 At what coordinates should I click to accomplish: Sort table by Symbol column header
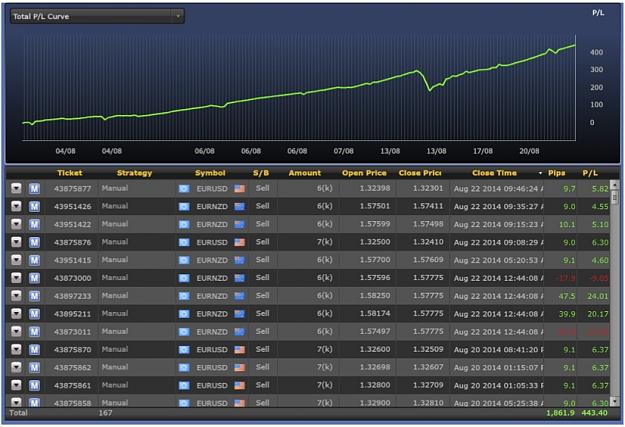point(210,173)
